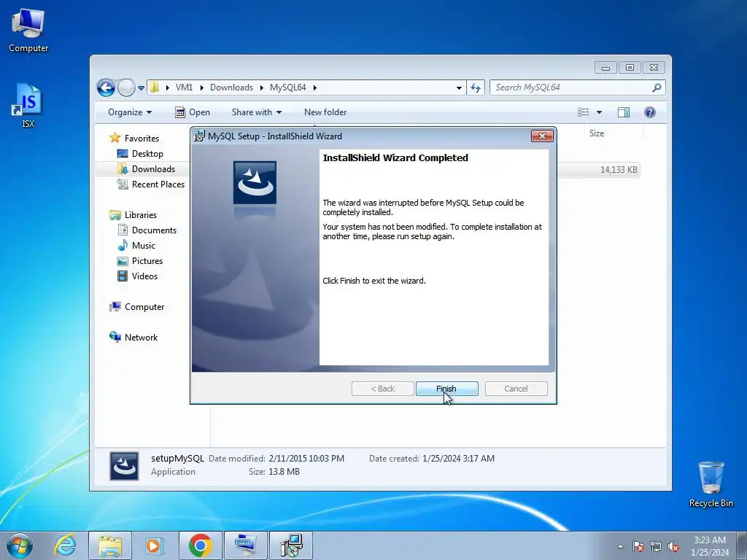Open the taskbar clock showing 3:23 AM

tap(710, 546)
